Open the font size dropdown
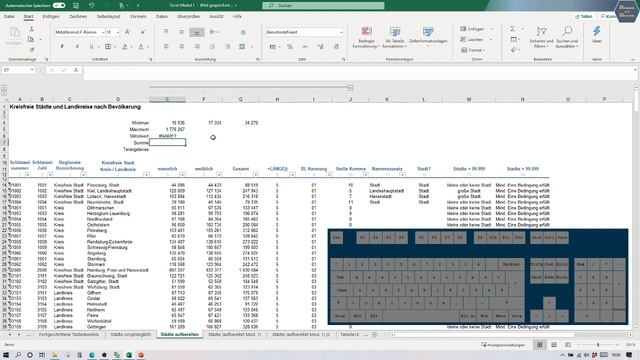The height and width of the screenshot is (360, 640). [x=118, y=32]
